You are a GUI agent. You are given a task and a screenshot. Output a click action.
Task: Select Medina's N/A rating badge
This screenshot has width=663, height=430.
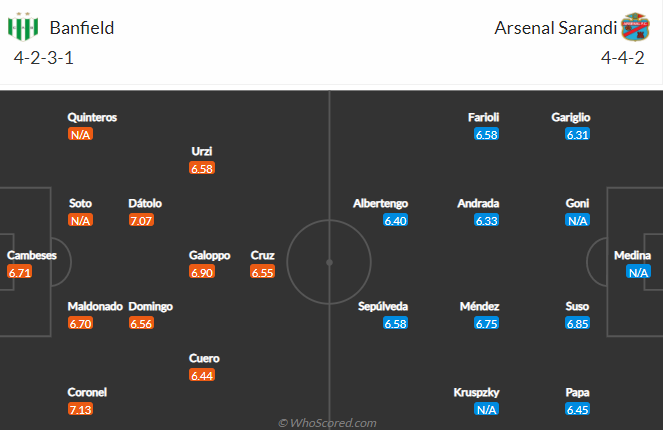pos(638,272)
